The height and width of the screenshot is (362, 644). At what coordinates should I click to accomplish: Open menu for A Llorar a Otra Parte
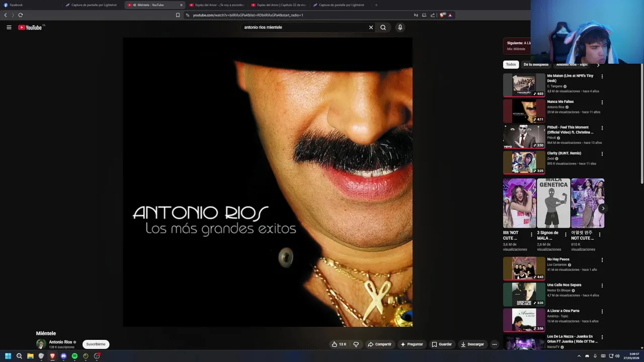point(602,311)
